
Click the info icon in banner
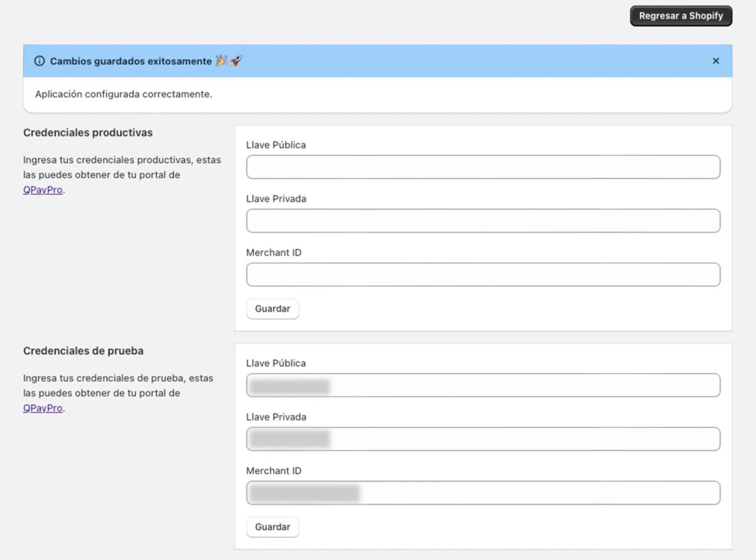click(x=40, y=61)
